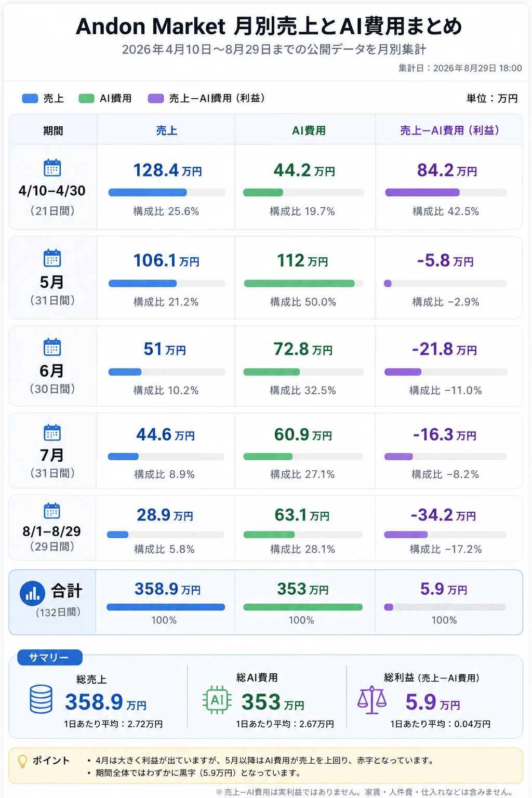Viewport: 532px width, 798px height.
Task: Click 構成比 50.0% under AI費用
Action: (303, 302)
